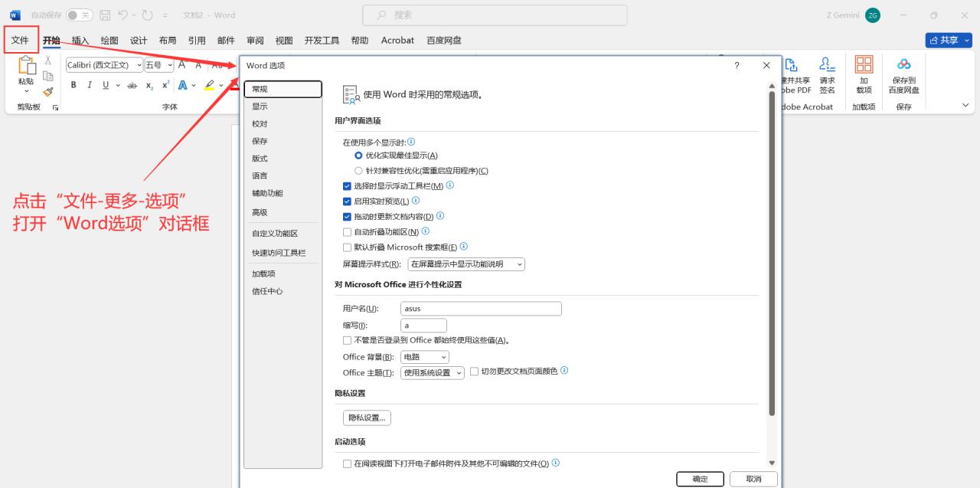Viewport: 980px width, 488px height.
Task: Click the Copy icon in clipboard group
Action: [x=47, y=76]
